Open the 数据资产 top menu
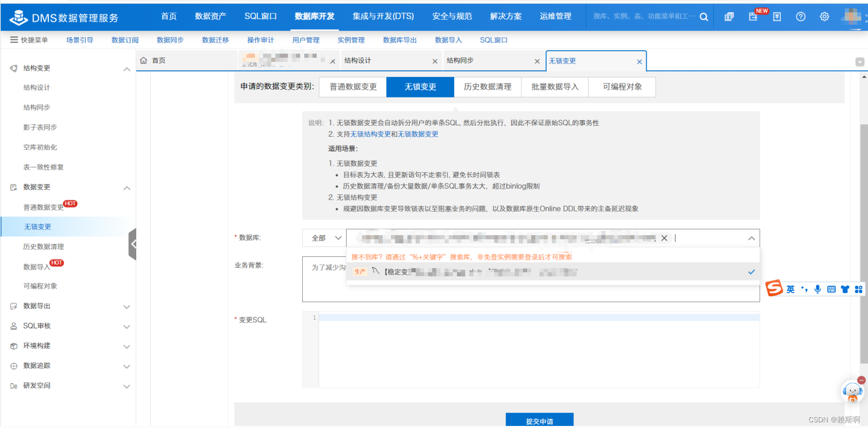Image resolution: width=868 pixels, height=428 pixels. (x=210, y=17)
